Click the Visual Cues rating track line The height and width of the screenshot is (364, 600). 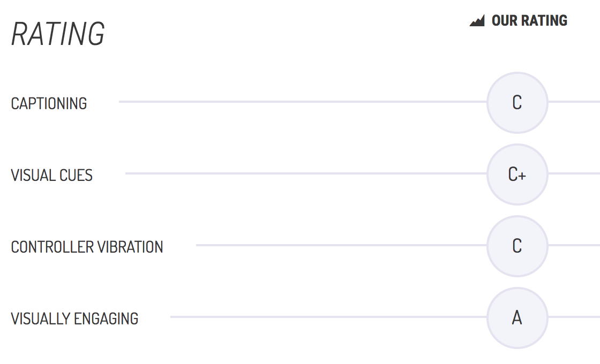click(x=306, y=173)
